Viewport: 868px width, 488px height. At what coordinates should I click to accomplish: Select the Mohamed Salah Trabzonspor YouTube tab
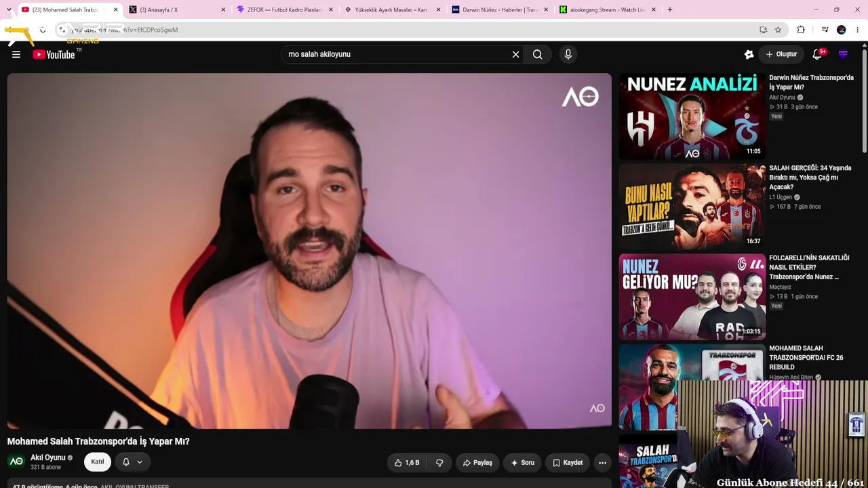(x=70, y=9)
